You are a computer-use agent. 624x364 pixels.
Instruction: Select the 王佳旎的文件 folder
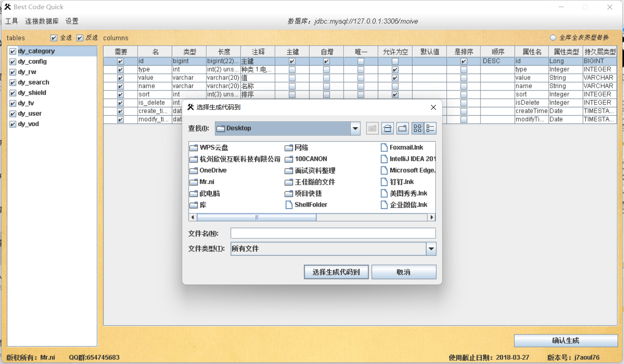click(x=310, y=182)
